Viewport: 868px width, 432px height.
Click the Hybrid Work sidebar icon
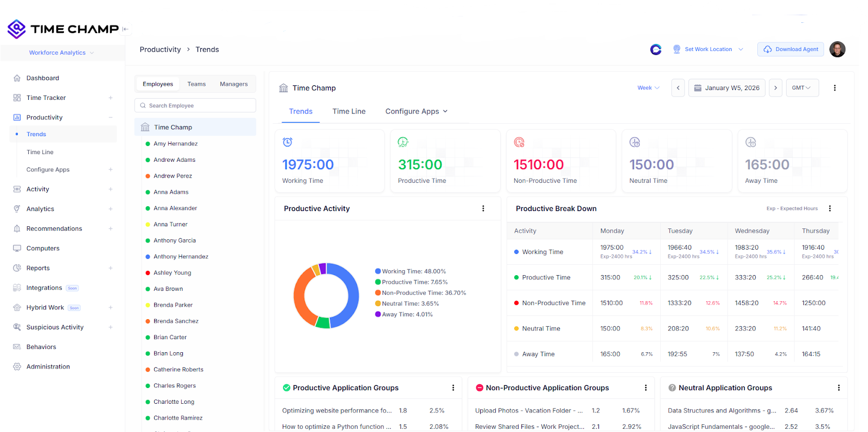(x=17, y=308)
